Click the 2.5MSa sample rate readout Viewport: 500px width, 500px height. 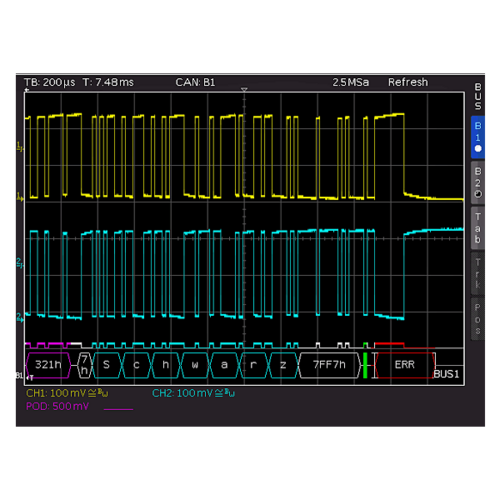pos(351,82)
